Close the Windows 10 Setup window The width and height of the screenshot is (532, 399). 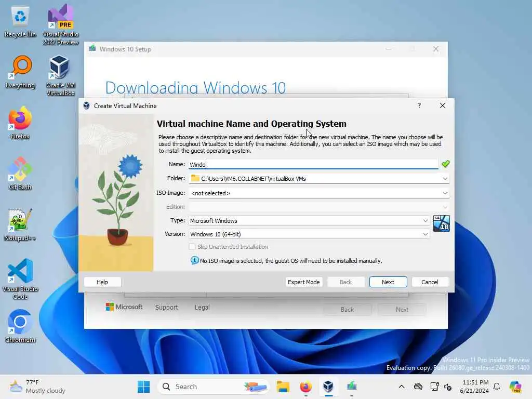(x=436, y=49)
